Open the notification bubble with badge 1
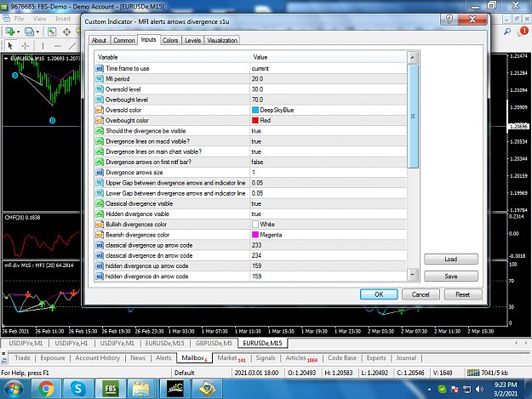The width and height of the screenshot is (532, 399). click(x=523, y=31)
